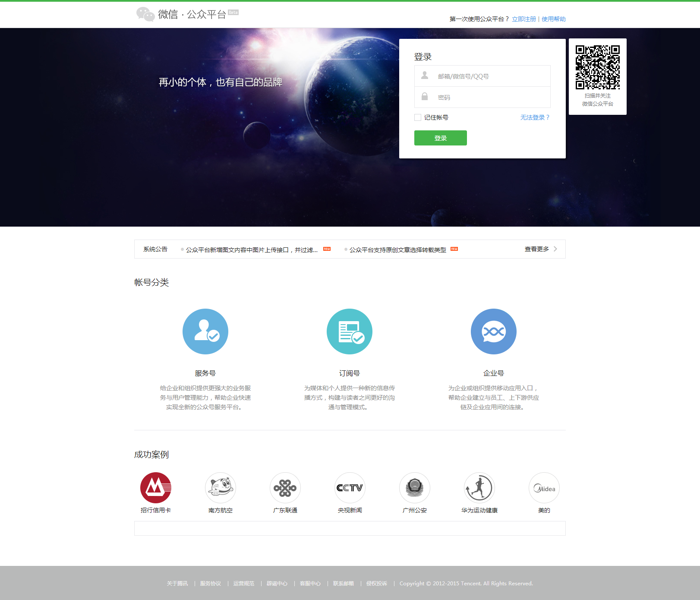Select the 华为运动健康 case logo

[x=479, y=488]
